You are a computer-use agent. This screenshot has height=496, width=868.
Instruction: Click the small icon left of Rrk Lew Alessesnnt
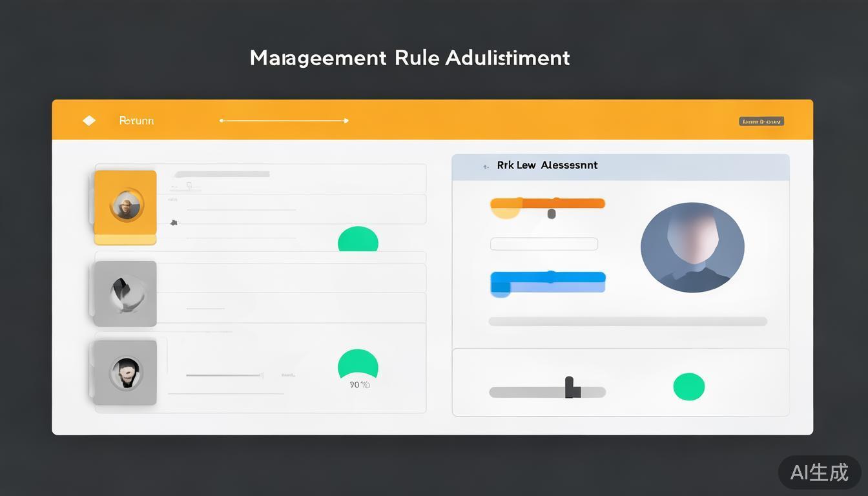[x=486, y=167]
